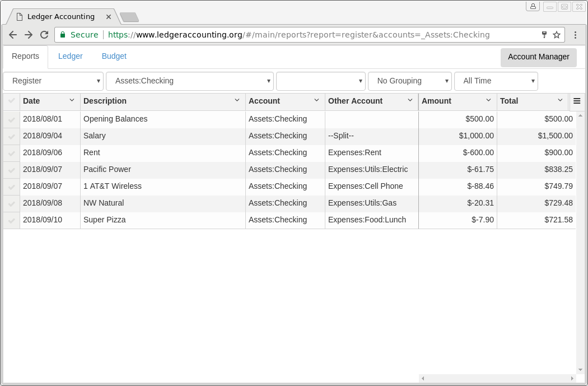Toggle checkmark for Salary row
This screenshot has width=588, height=386.
pos(11,136)
